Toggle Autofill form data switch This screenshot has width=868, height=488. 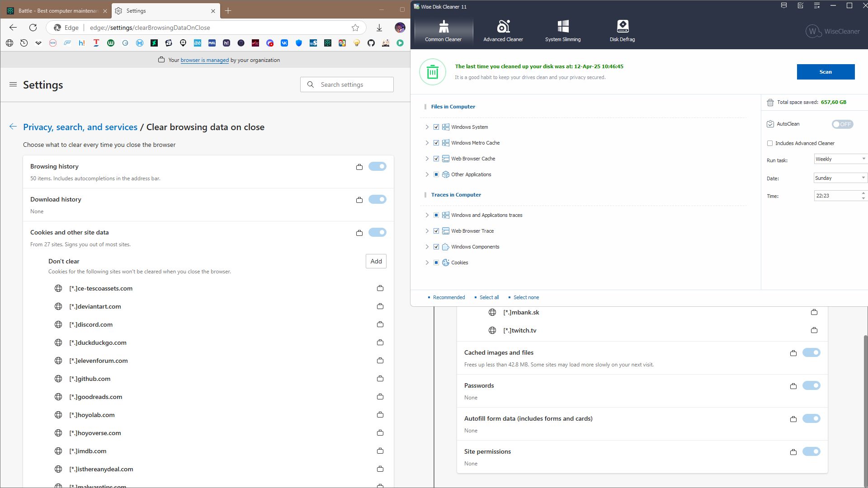coord(811,418)
